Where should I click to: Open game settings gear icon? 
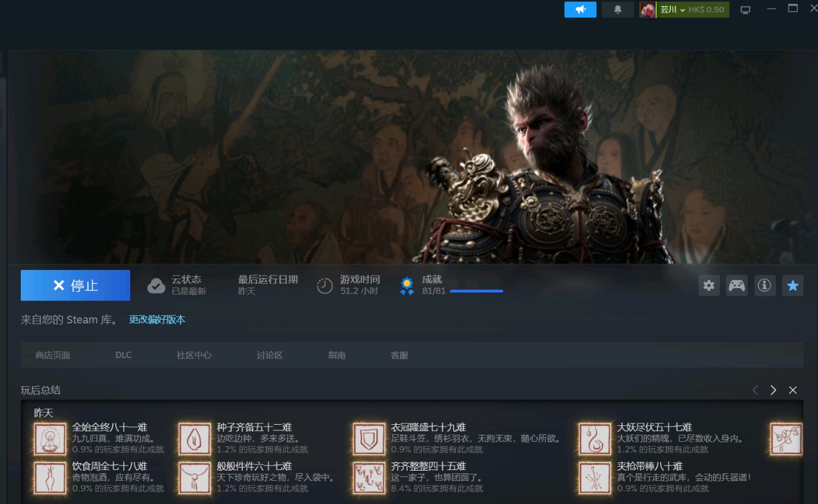(x=709, y=285)
